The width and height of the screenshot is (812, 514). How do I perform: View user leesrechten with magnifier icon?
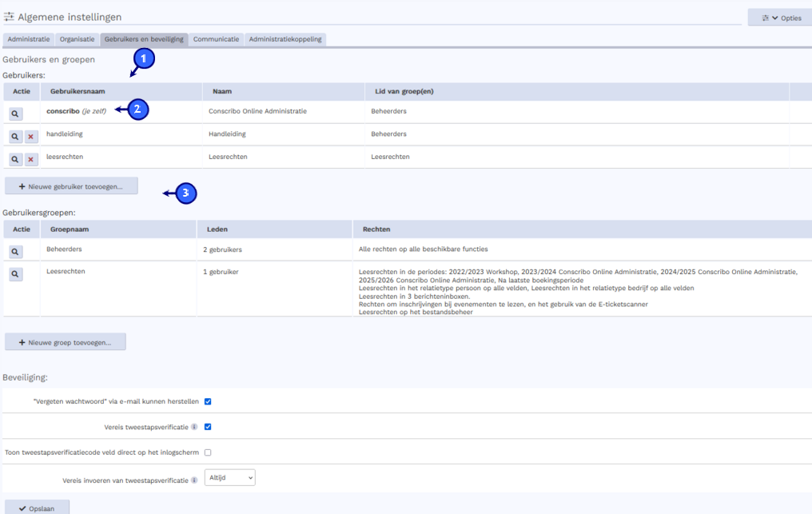(x=15, y=159)
